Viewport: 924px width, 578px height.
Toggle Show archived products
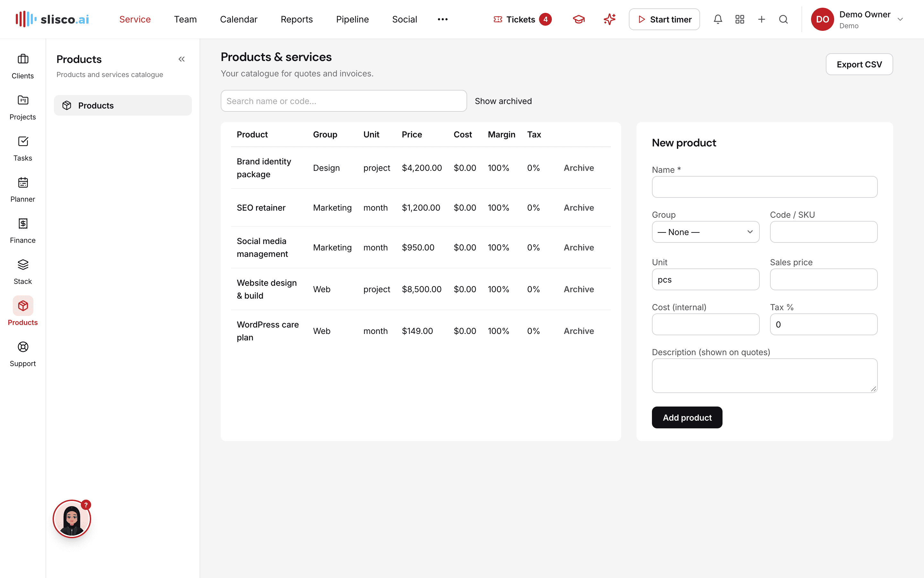click(503, 101)
